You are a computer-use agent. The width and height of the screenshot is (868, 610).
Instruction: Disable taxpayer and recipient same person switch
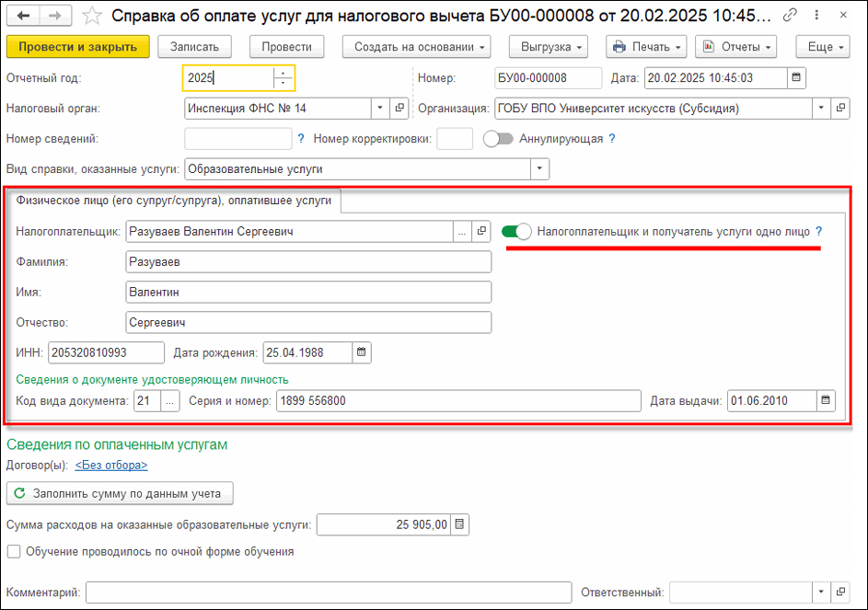pos(517,233)
